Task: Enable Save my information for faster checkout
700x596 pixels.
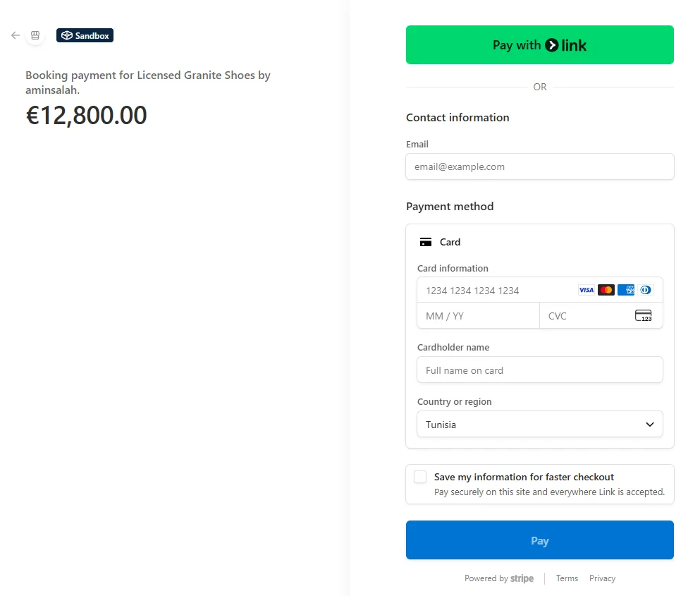Action: [420, 477]
